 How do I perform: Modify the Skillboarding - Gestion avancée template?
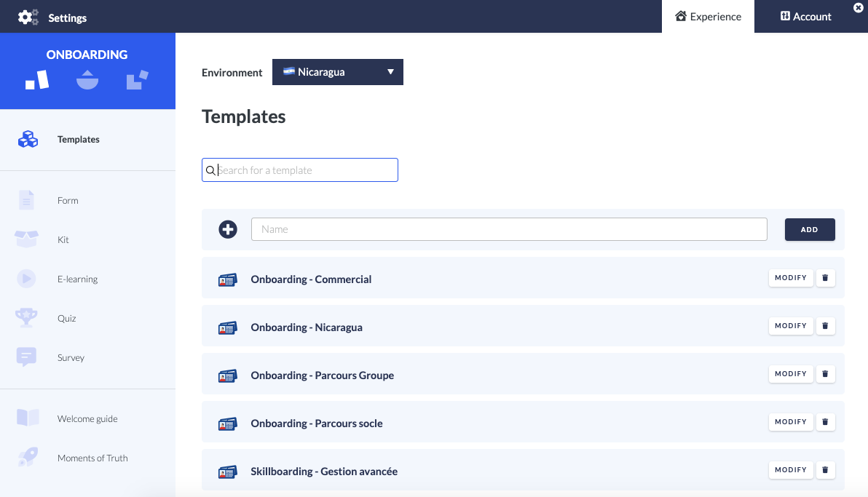pyautogui.click(x=791, y=470)
